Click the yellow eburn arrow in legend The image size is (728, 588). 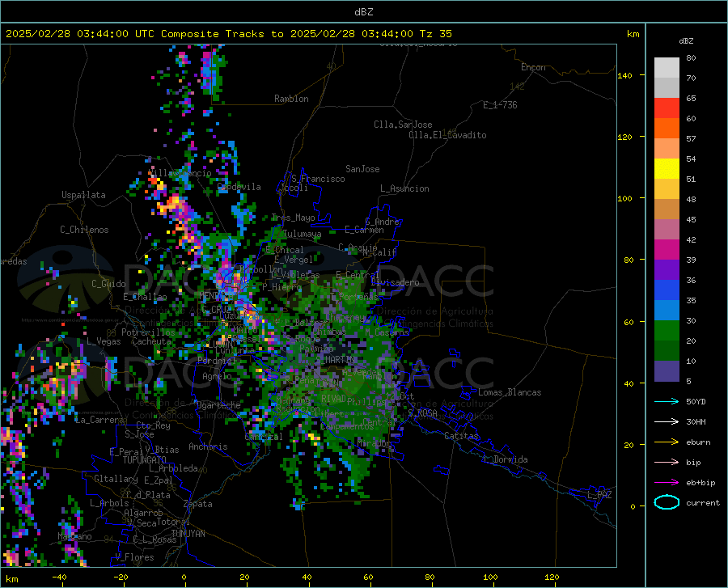[x=667, y=442]
